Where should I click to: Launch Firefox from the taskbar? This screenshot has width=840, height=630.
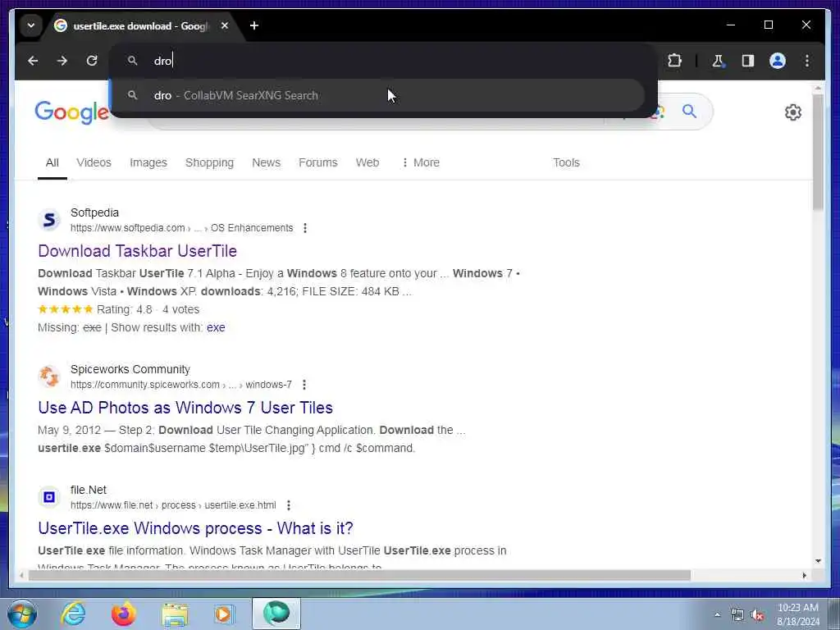pos(123,614)
